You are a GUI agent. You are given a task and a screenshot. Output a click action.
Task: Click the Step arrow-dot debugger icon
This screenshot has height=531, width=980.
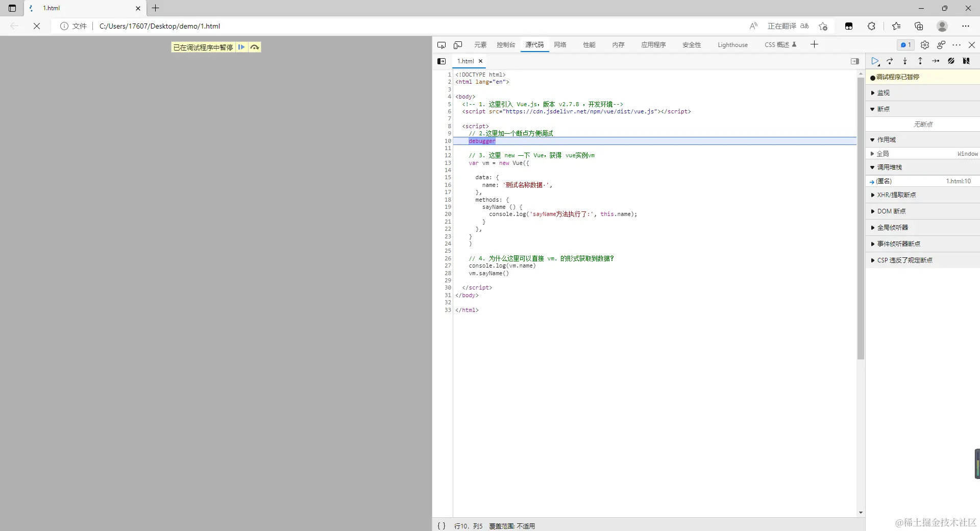click(x=936, y=61)
